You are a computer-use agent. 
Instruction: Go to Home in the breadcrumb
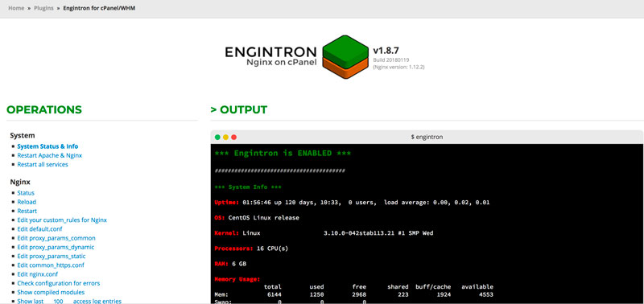pos(16,8)
